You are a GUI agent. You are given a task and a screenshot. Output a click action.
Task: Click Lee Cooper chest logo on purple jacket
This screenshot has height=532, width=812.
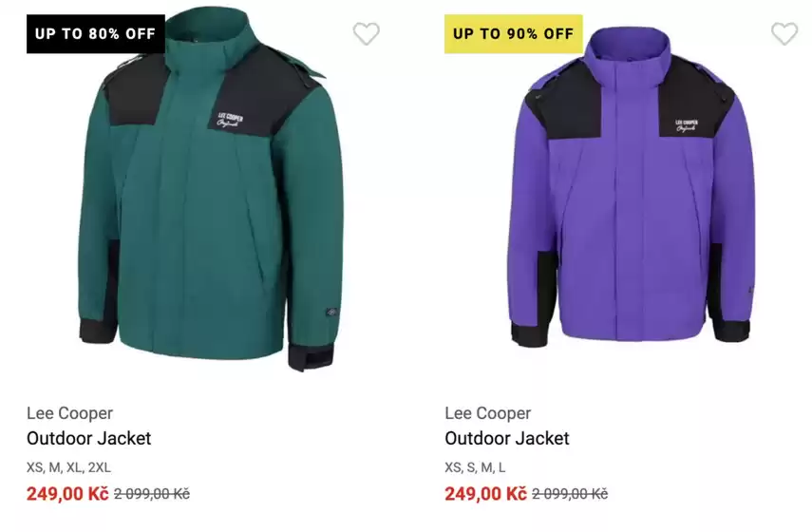pyautogui.click(x=687, y=124)
